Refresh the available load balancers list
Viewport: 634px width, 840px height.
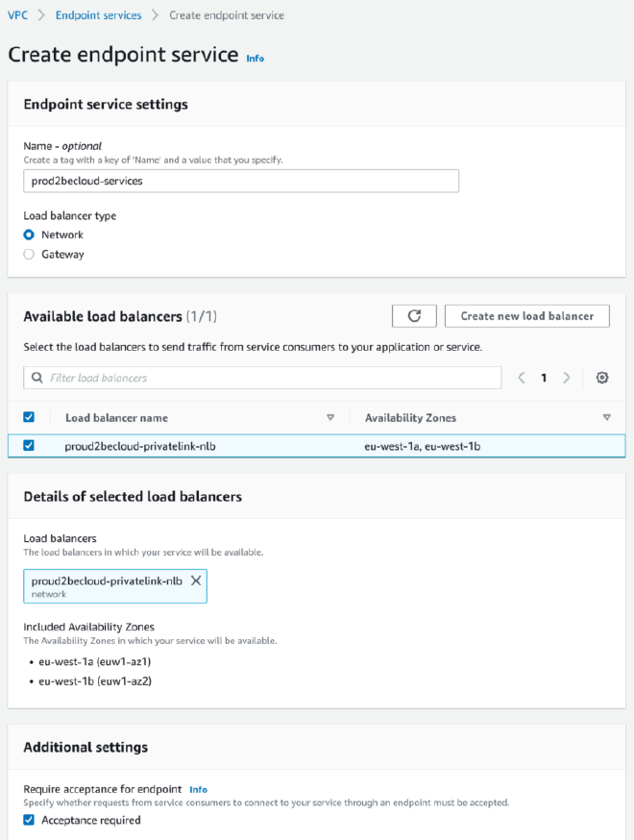click(414, 315)
